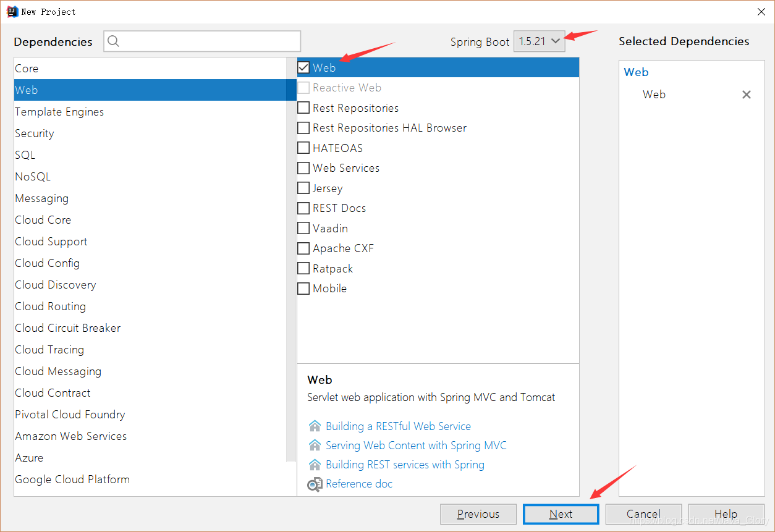
Task: Choose the Cloud Tracing category
Action: pyautogui.click(x=150, y=350)
